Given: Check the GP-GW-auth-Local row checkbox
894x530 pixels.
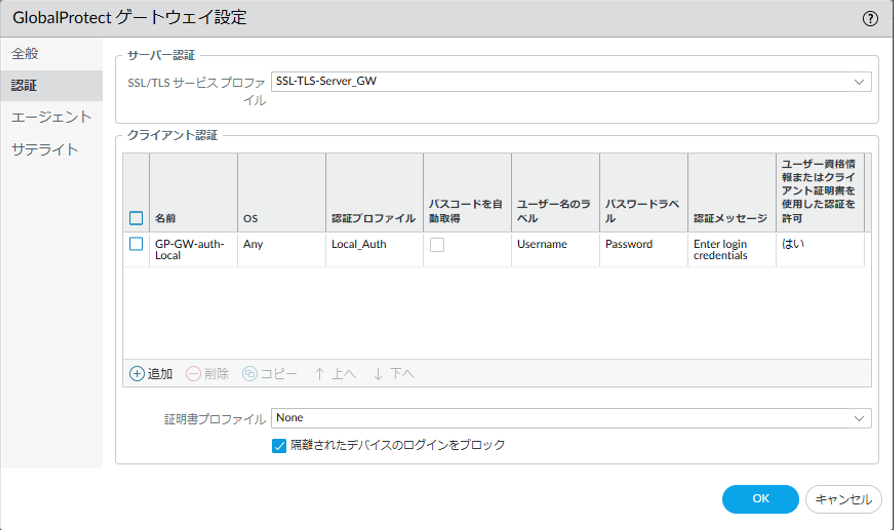Looking at the screenshot, I should (136, 244).
